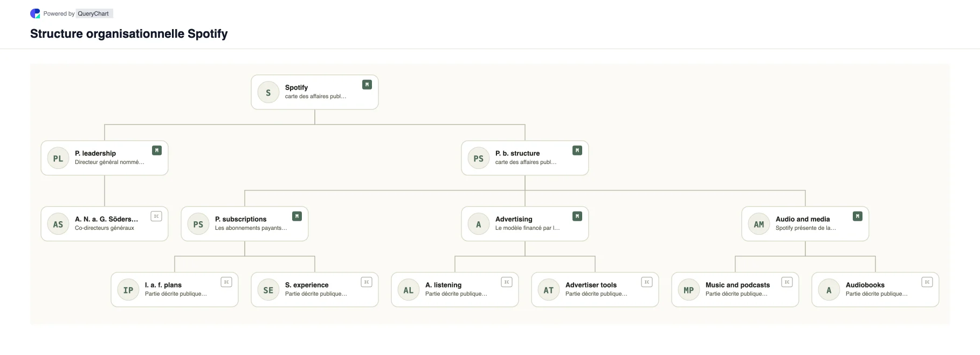This screenshot has width=980, height=355.
Task: Select the Advertising node card
Action: click(525, 224)
